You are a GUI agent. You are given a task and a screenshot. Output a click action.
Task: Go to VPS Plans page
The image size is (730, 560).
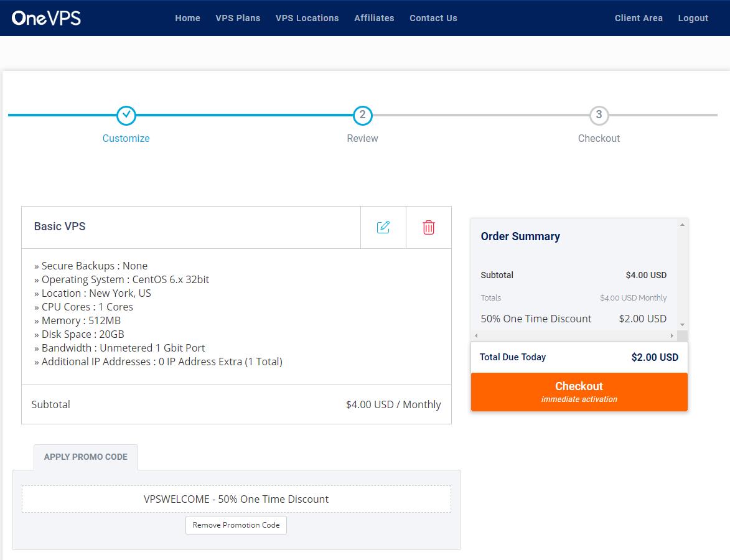(x=238, y=18)
